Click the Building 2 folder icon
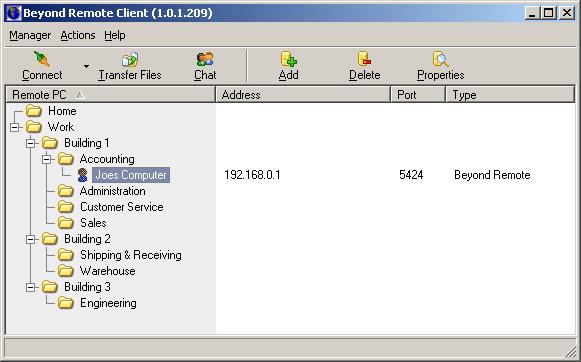Viewport: 581px width, 362px height. click(x=50, y=239)
